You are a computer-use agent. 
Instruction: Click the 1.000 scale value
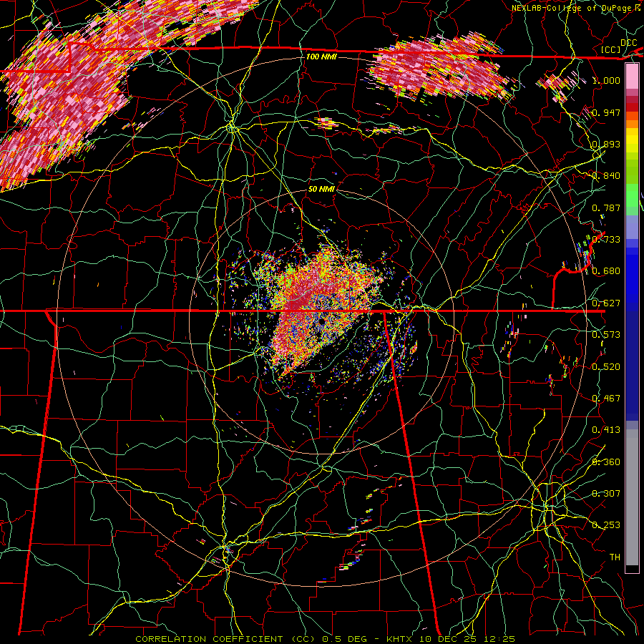coord(606,80)
